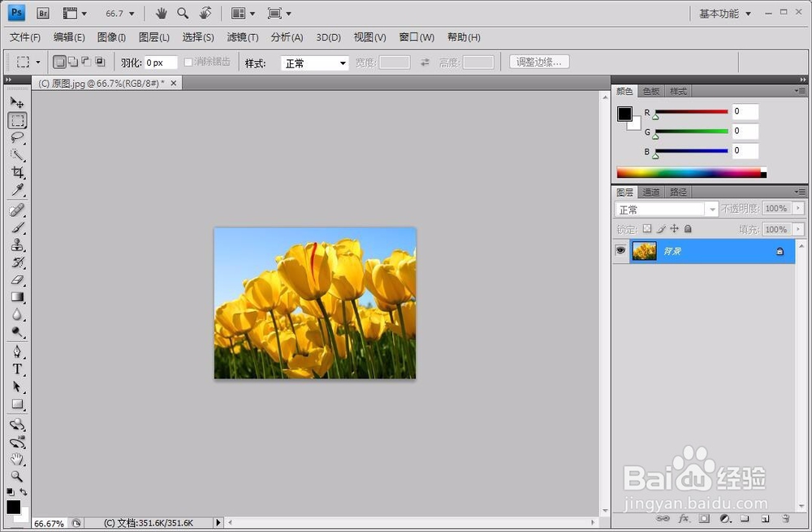
Task: Select the 3D Rotate tool
Action: click(x=17, y=425)
